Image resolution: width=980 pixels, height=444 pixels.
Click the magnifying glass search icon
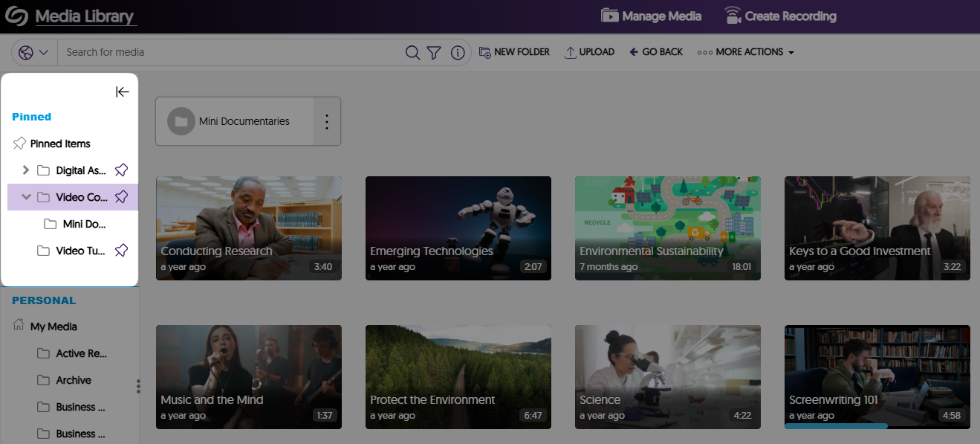click(412, 52)
